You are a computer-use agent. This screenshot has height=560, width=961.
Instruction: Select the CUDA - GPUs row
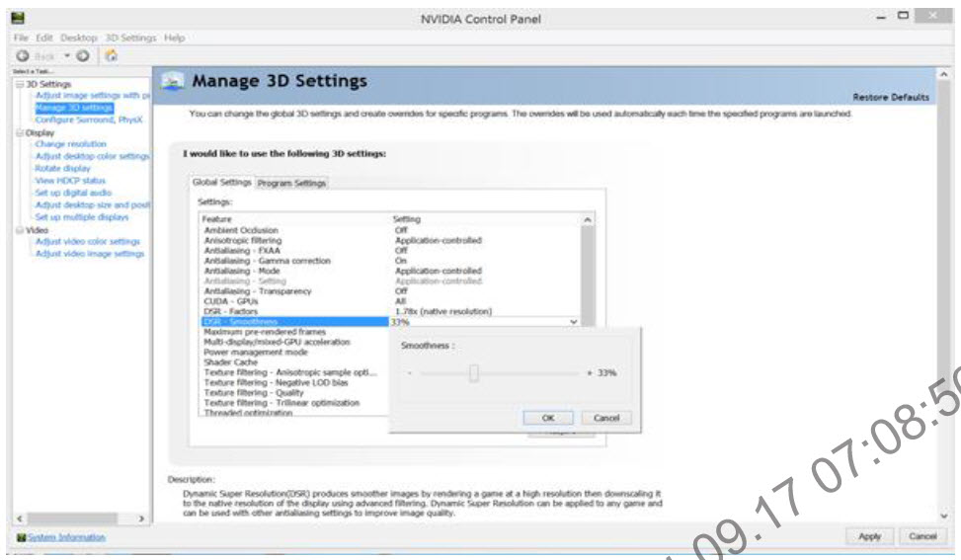pos(390,301)
